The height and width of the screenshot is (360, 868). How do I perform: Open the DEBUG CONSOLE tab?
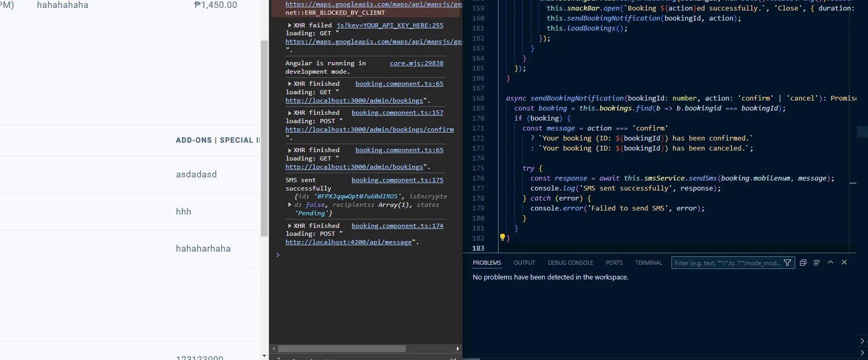coord(570,263)
